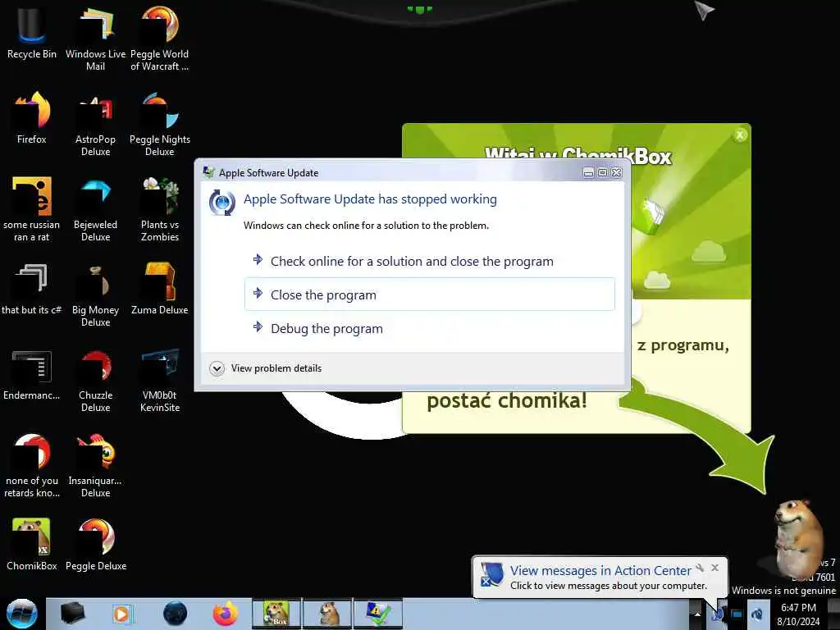Image resolution: width=840 pixels, height=630 pixels.
Task: Click the volume tray icon
Action: pyautogui.click(x=756, y=614)
